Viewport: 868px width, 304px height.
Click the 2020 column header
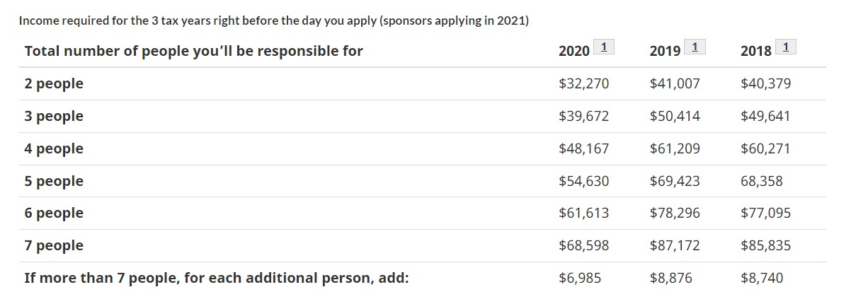(x=574, y=51)
